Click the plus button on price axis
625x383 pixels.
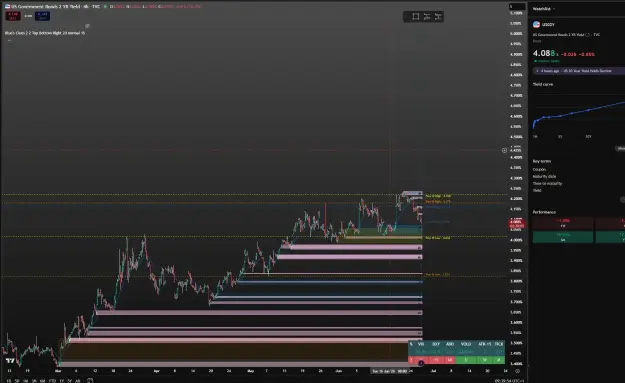pos(504,150)
